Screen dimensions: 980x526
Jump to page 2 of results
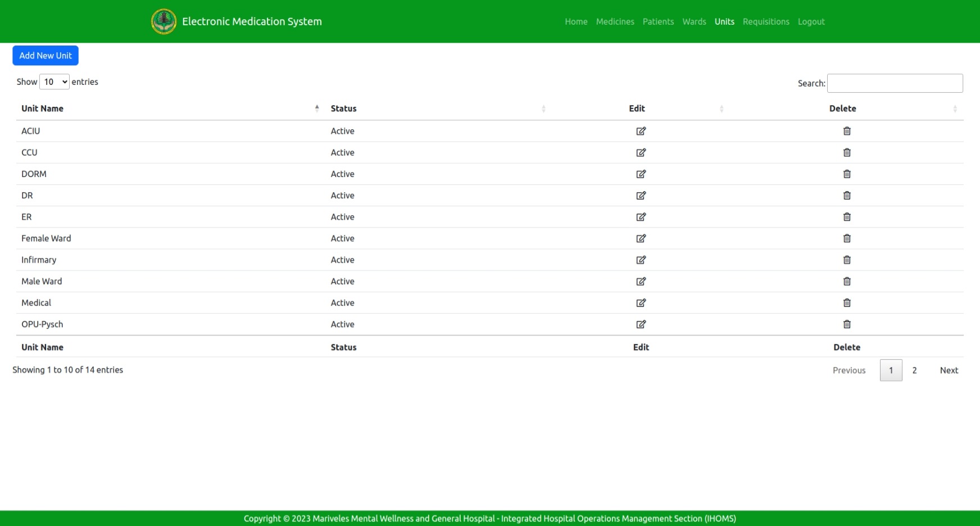point(914,370)
